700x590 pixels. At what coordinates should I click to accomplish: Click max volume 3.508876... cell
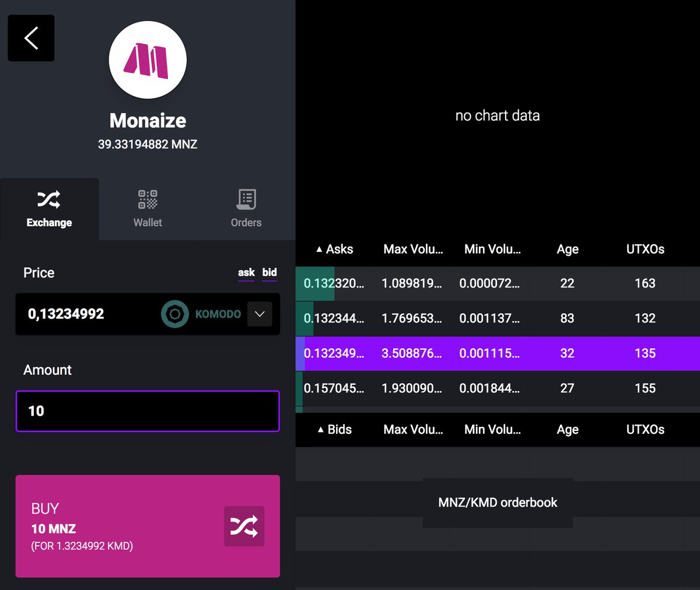412,353
